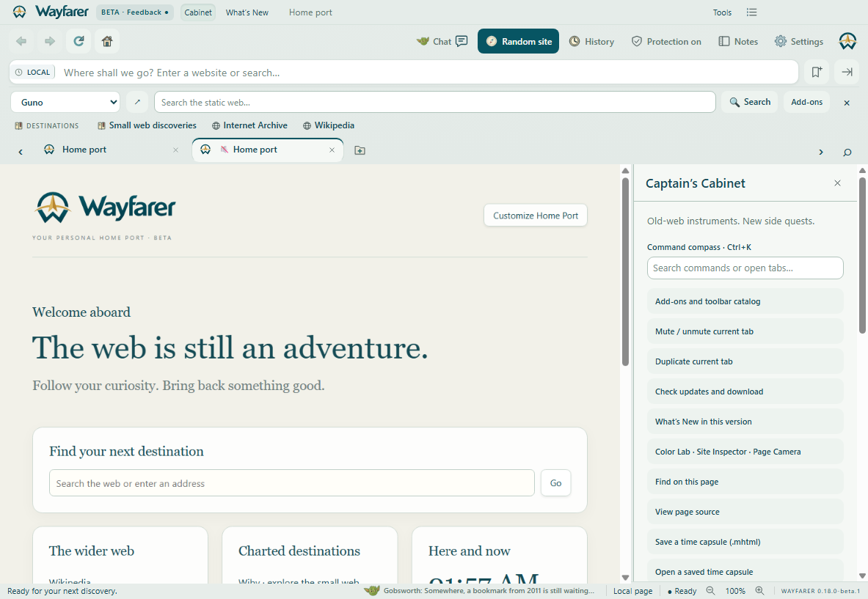Toggle the Cabinet button in the title bar
Viewport: 868px width, 599px height.
tap(197, 12)
